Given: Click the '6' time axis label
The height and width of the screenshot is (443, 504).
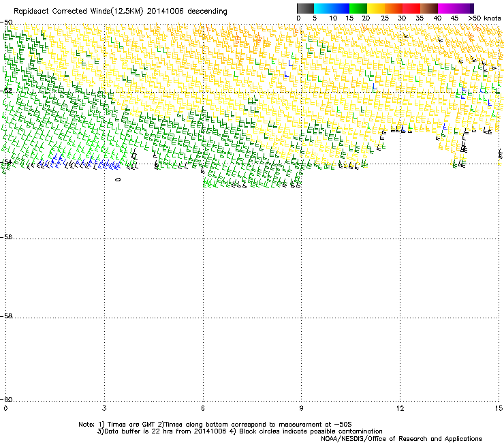Looking at the screenshot, I should 203,408.
